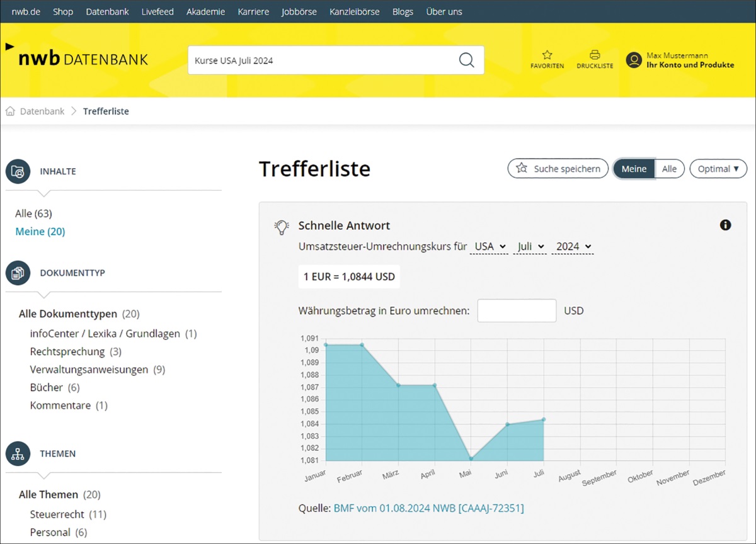Open Jobbörse in top navigation
Screen dimensions: 756x544
click(299, 12)
